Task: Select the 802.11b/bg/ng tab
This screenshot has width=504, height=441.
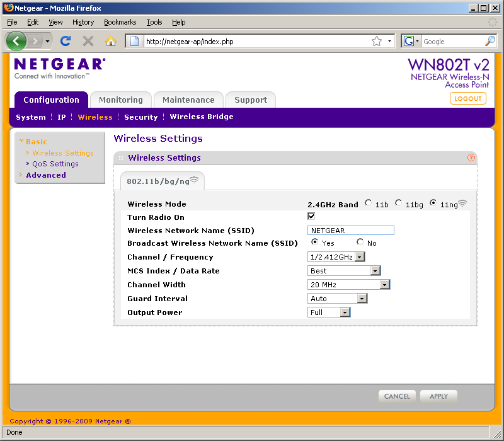Action: [163, 181]
